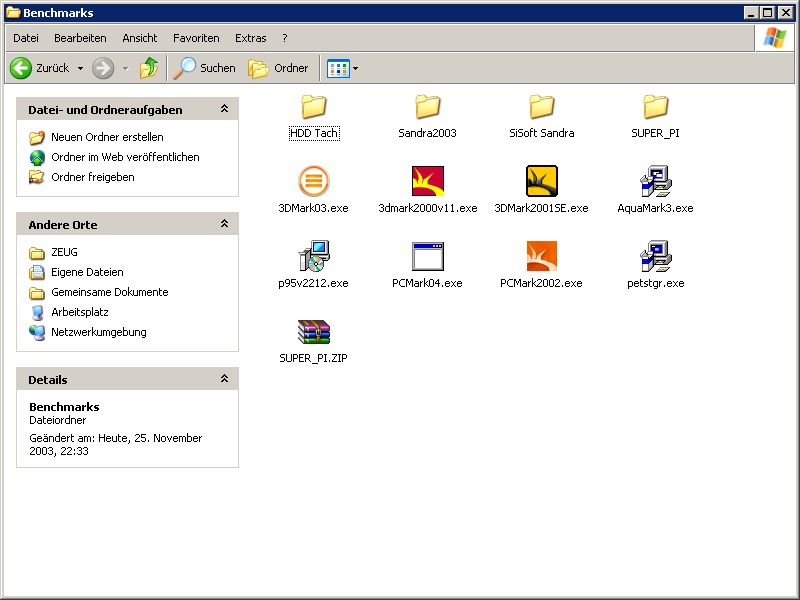
Task: Select the petstgr.exe installer icon
Action: point(656,256)
